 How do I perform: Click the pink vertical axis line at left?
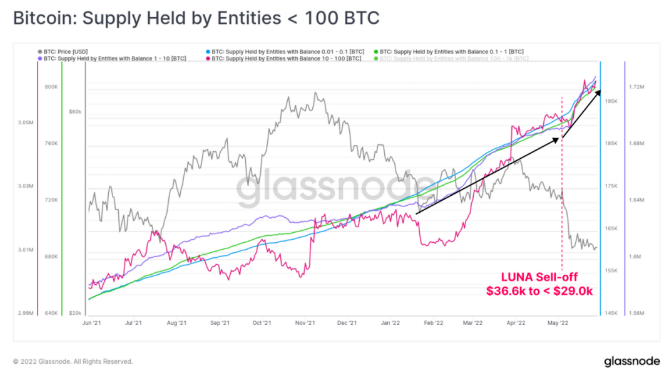click(38, 188)
